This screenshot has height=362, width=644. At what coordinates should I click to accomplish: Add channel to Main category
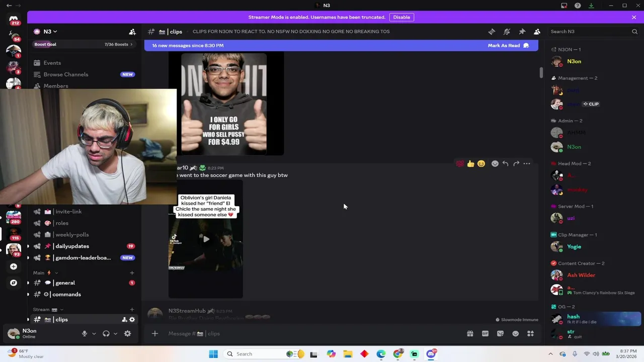(132, 273)
